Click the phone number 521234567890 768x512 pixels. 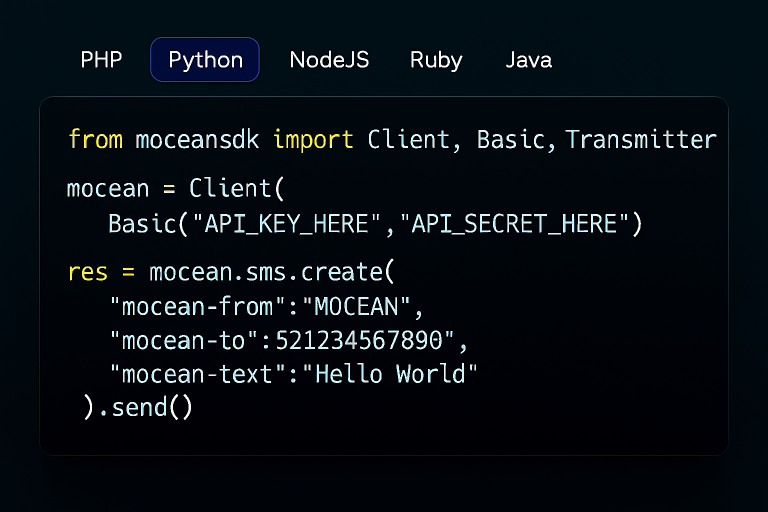pos(359,341)
